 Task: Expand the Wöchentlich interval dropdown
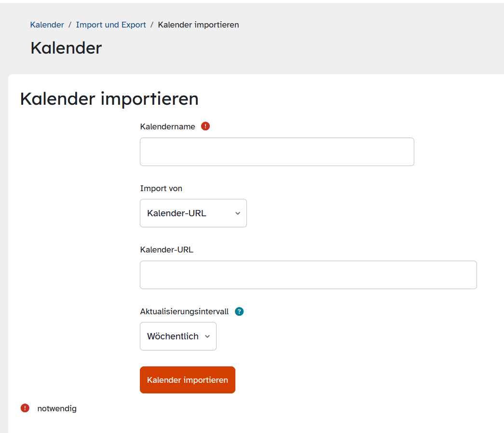[177, 336]
